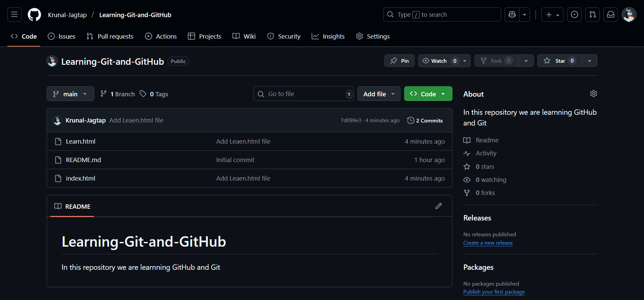Open the Learn.html file
The image size is (644, 300).
click(80, 141)
